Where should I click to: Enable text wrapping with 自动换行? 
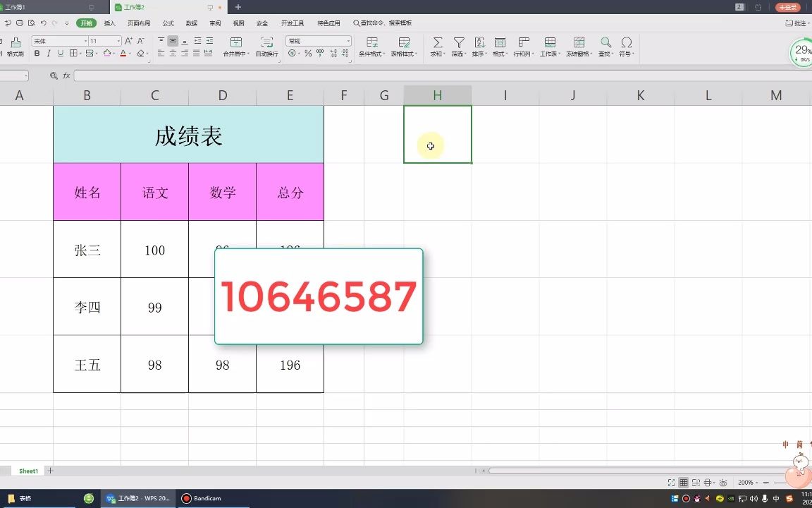click(266, 44)
